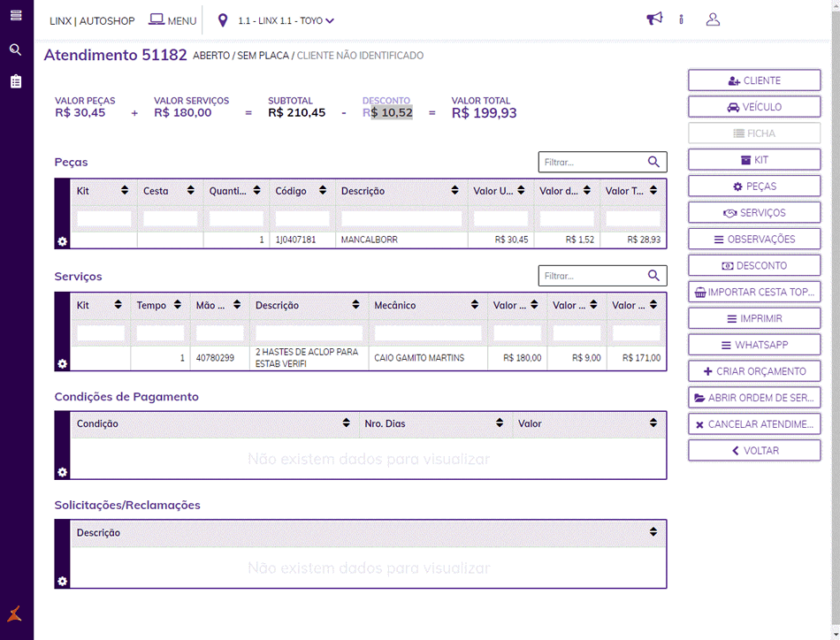Open gear settings of Condições de Pagamento grid

click(x=62, y=472)
